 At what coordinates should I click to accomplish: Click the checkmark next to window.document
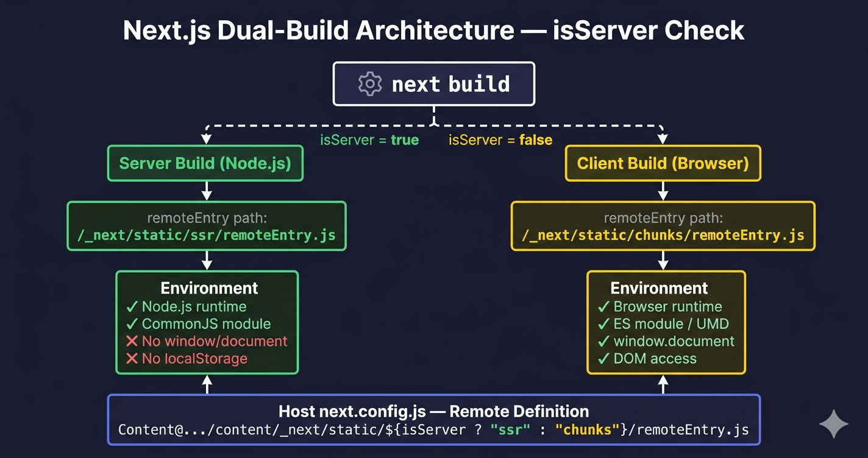pyautogui.click(x=603, y=341)
